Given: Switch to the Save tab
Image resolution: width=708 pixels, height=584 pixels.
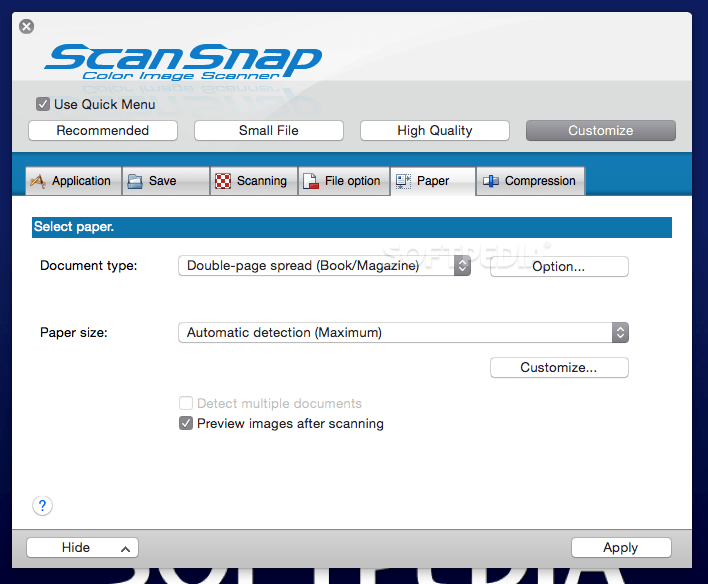Looking at the screenshot, I should (166, 181).
